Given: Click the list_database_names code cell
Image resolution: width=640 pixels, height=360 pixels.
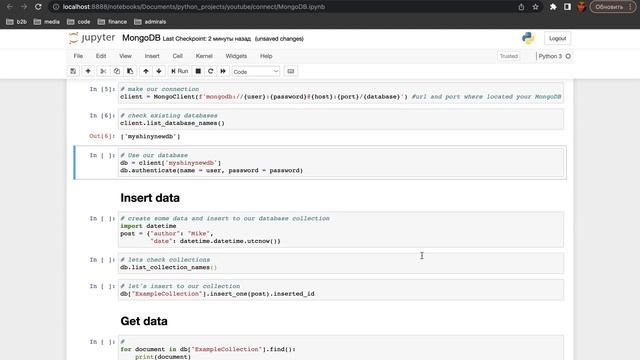Looking at the screenshot, I should point(341,119).
